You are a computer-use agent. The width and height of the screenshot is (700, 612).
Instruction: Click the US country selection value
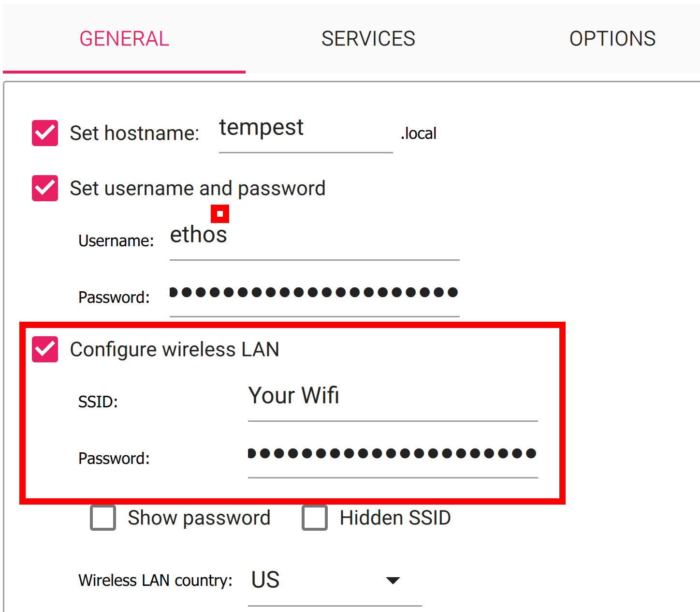(x=266, y=580)
